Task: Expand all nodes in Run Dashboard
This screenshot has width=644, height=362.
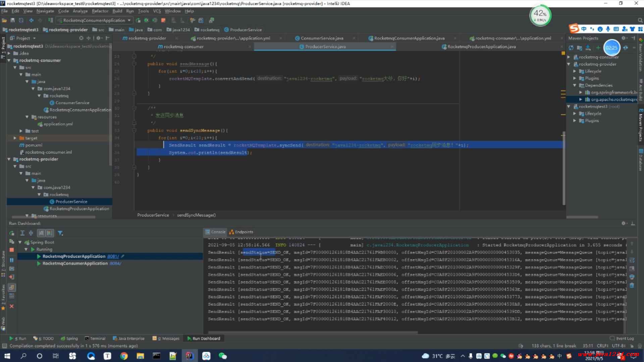Action: [x=22, y=233]
